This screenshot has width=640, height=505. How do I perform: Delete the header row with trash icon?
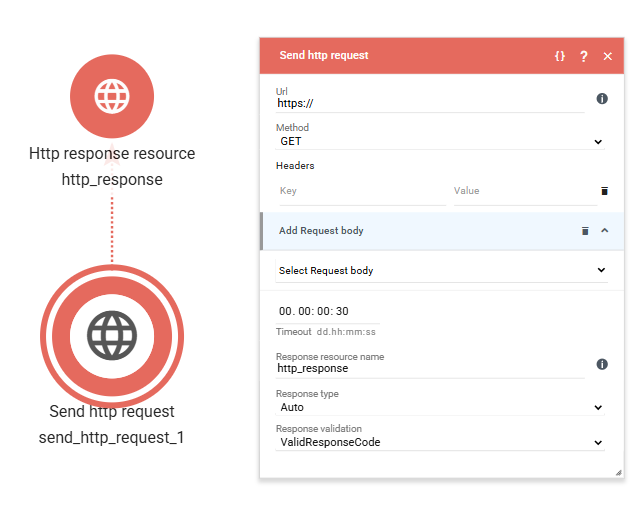click(604, 190)
